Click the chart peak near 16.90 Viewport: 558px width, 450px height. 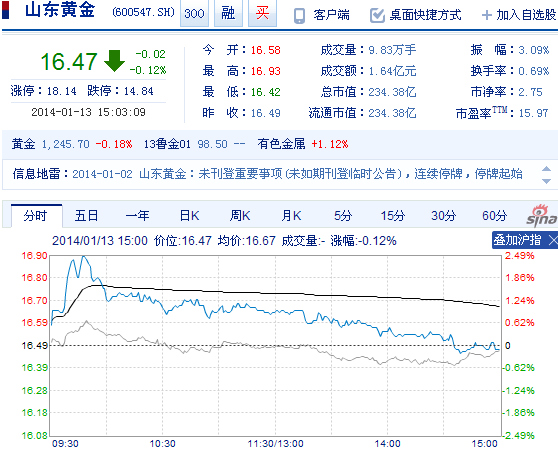[x=83, y=256]
